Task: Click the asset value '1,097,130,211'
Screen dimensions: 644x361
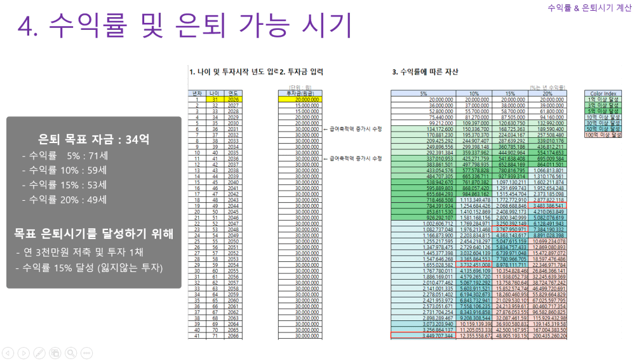Action: coord(511,182)
